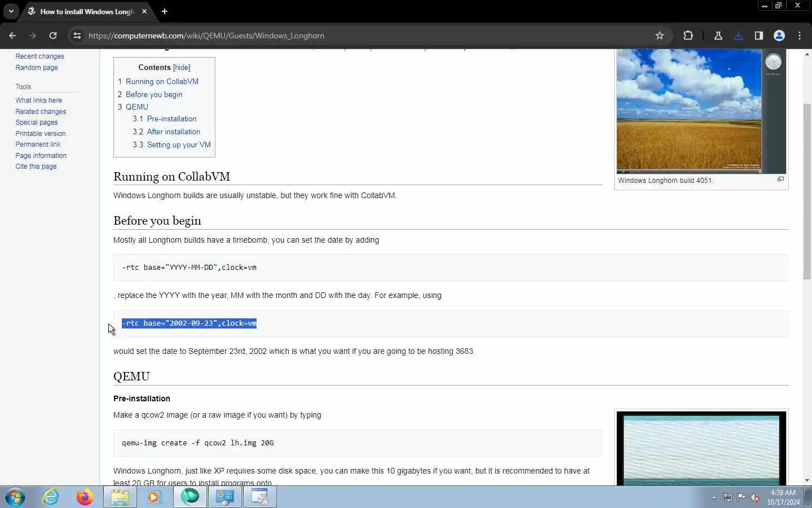Screen dimensions: 812x508
Task: Click the qemu-img create command text
Action: coord(198,443)
